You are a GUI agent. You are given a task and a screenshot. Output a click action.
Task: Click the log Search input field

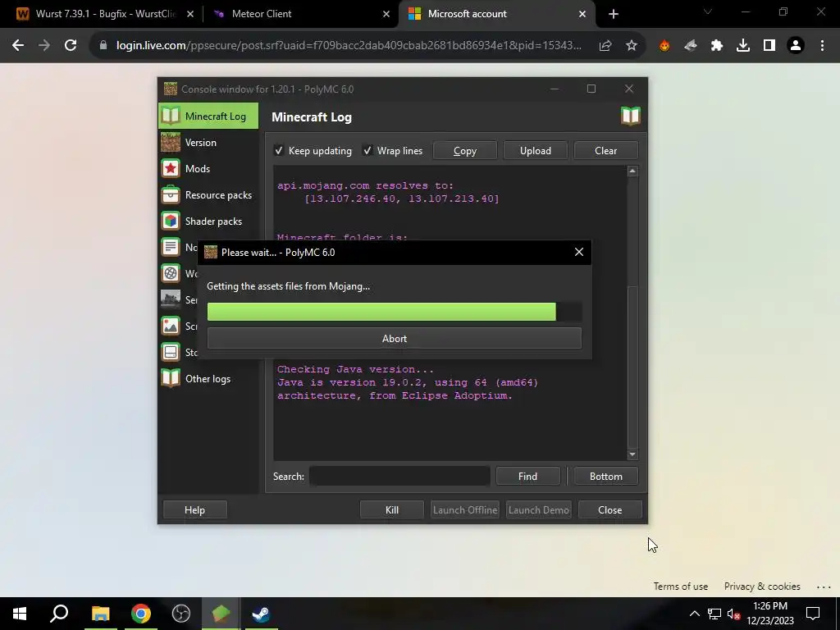tap(399, 477)
